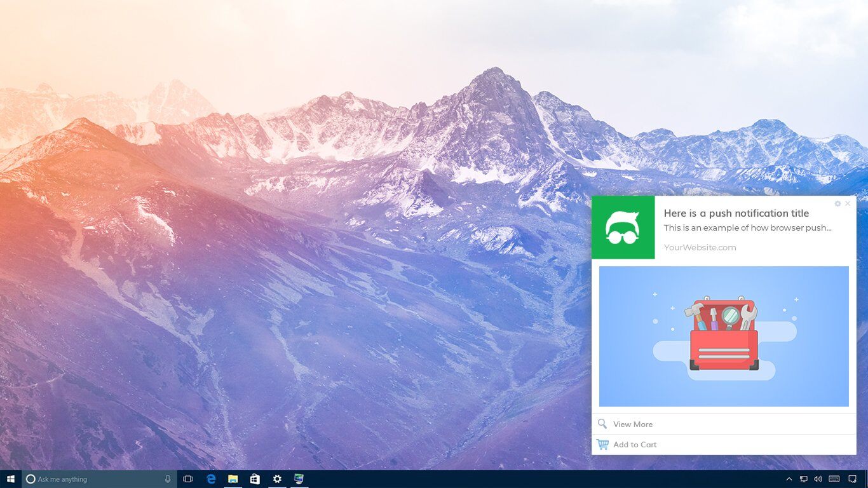Screen dimensions: 868x488
Task: Click the green avatar logo in notification
Action: tap(623, 227)
